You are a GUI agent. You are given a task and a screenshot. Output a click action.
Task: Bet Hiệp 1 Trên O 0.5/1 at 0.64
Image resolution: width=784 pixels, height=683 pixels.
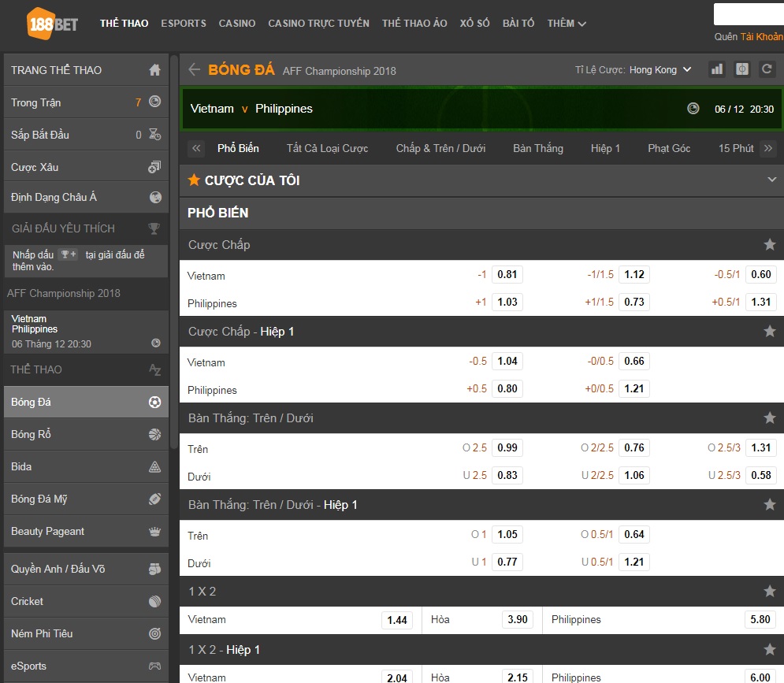(634, 534)
